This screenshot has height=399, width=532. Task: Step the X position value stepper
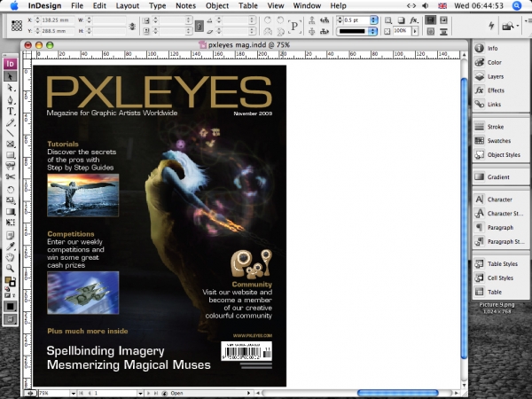click(x=37, y=20)
